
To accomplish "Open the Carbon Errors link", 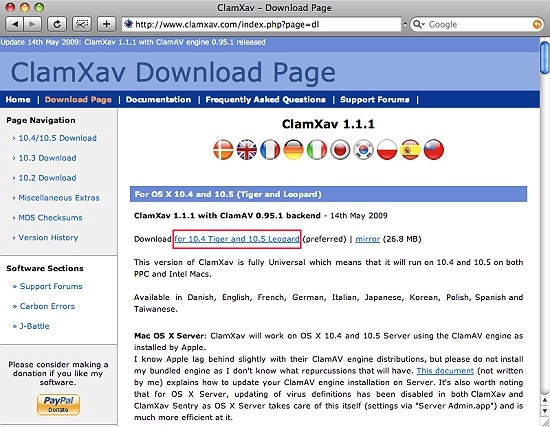I will pos(47,306).
